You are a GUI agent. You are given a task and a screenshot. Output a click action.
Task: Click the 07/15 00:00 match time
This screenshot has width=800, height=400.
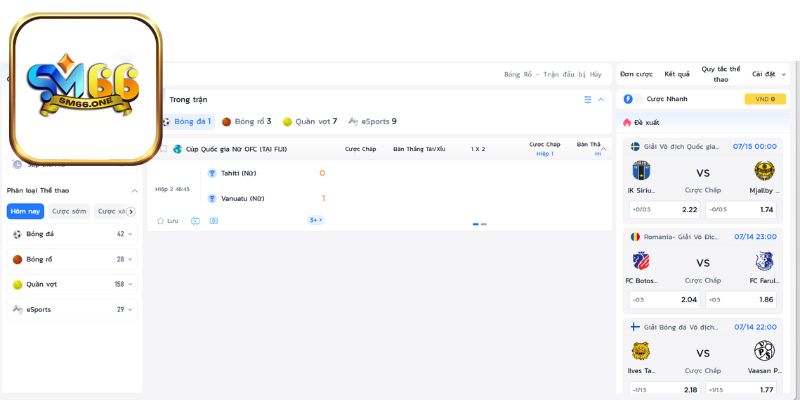point(755,146)
